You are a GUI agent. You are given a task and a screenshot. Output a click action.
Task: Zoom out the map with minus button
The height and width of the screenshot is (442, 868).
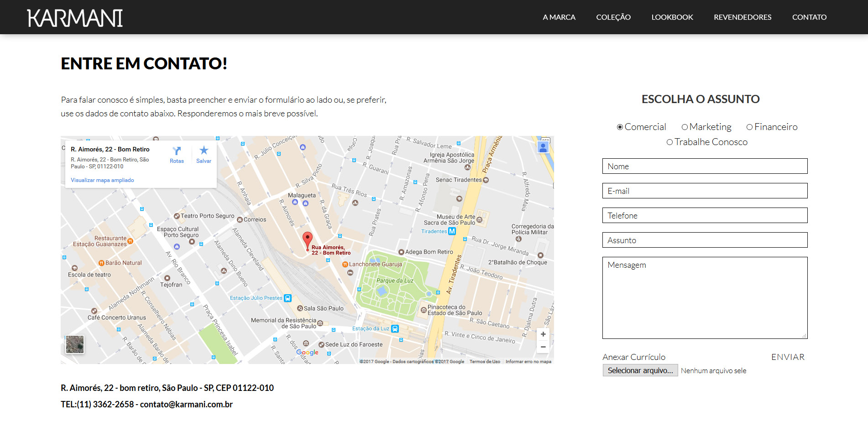[543, 347]
